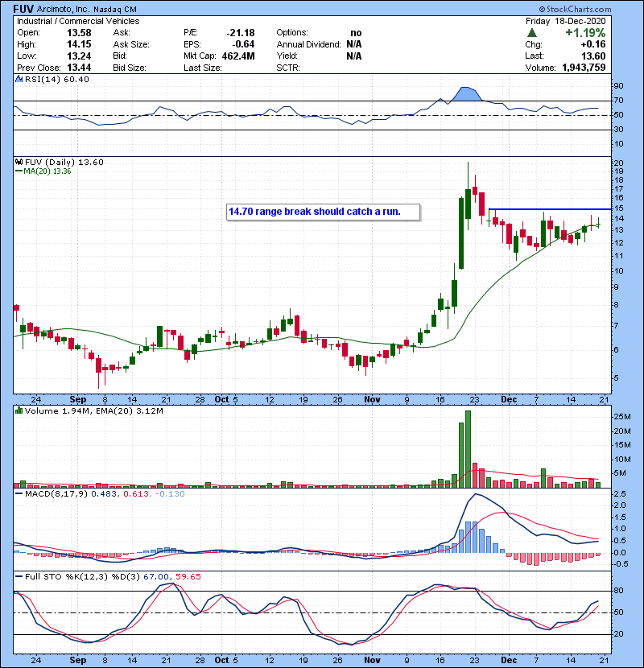
Task: Click the RSI(14) 60.40 label
Action: click(x=56, y=79)
